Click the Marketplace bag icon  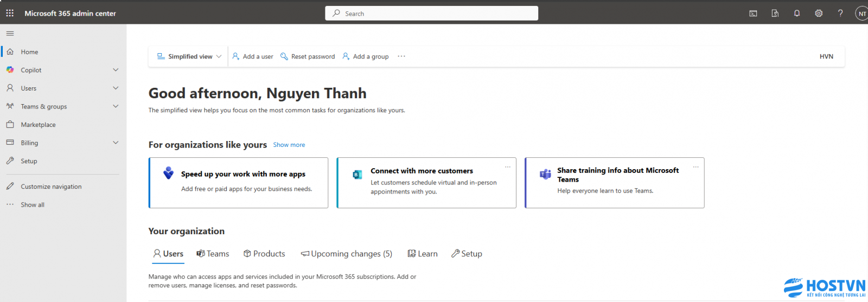pyautogui.click(x=10, y=125)
